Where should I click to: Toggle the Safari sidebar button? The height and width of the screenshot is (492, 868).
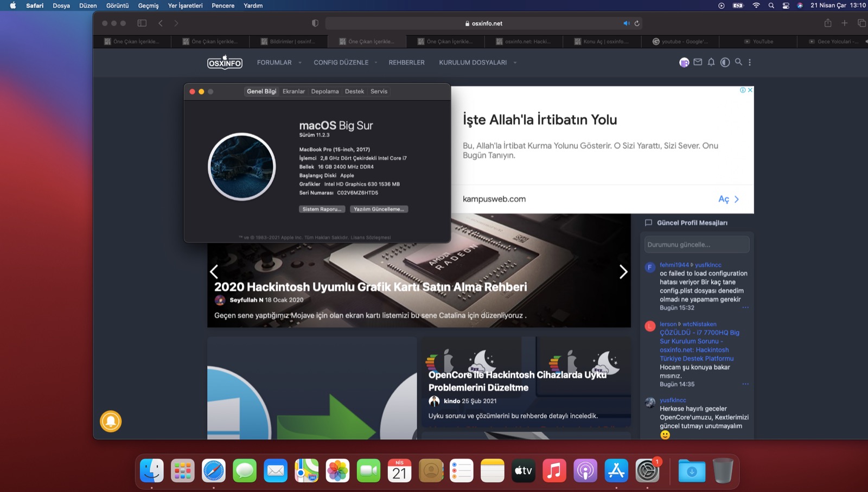142,23
